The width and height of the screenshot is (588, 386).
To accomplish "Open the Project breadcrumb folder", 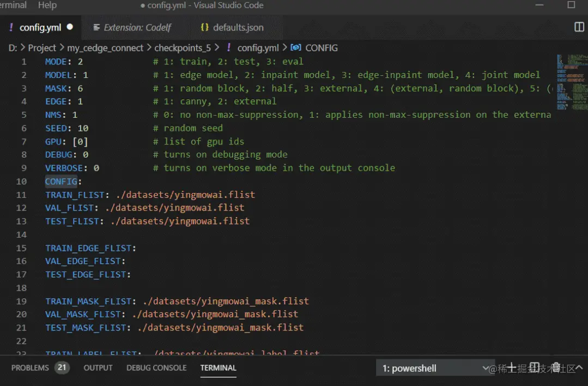I will tap(41, 48).
